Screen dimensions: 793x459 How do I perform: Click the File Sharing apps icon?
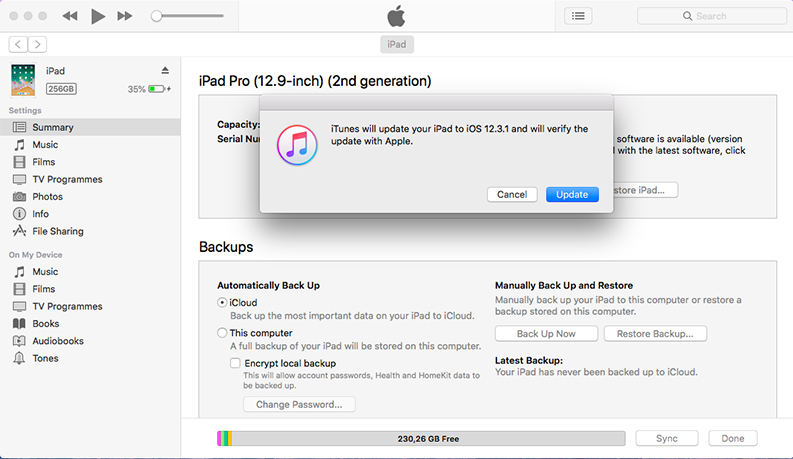(x=19, y=231)
